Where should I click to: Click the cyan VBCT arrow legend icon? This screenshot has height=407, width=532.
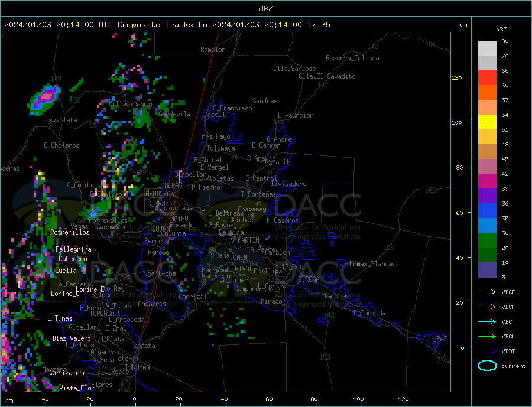(487, 321)
